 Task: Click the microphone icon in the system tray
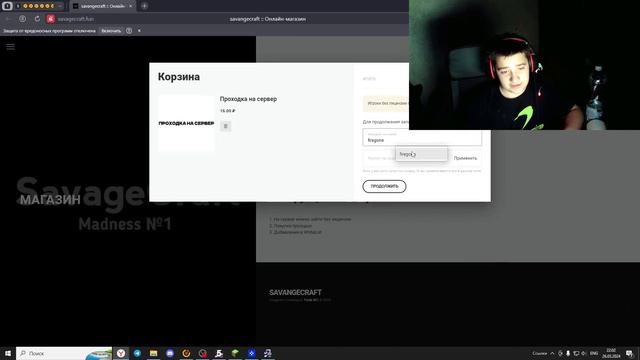point(568,353)
